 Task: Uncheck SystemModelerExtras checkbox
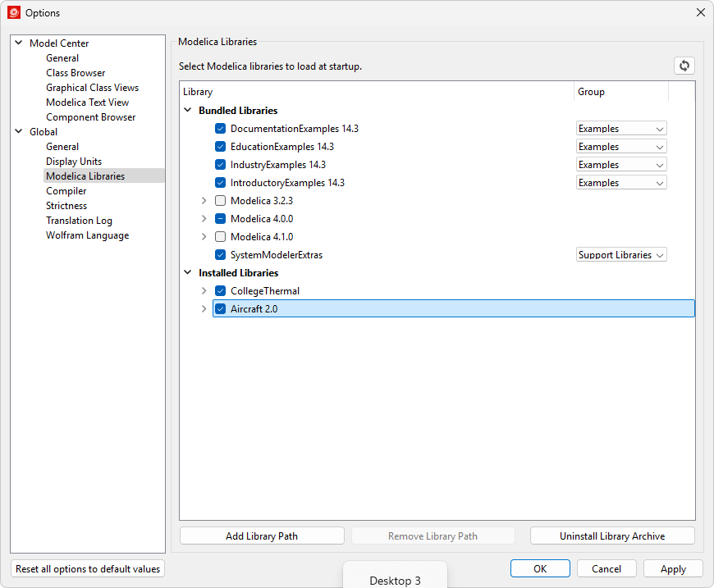click(x=221, y=255)
